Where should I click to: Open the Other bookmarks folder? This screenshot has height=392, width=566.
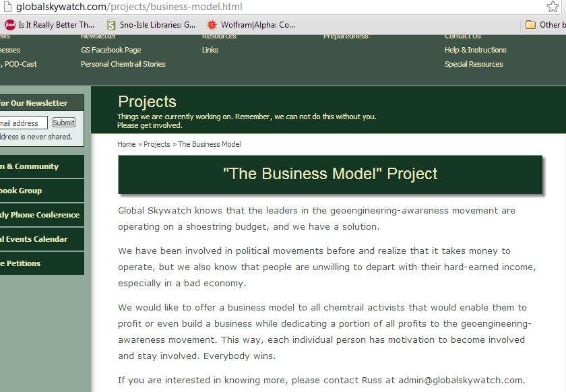[x=544, y=25]
